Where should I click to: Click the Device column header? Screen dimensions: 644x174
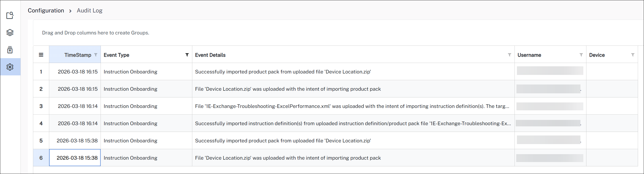click(x=597, y=55)
